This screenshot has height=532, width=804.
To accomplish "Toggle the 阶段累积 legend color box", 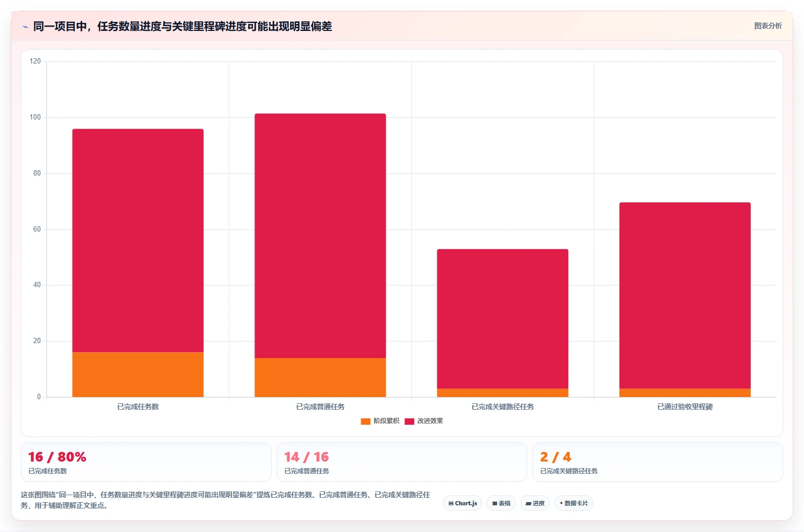I will pyautogui.click(x=365, y=421).
